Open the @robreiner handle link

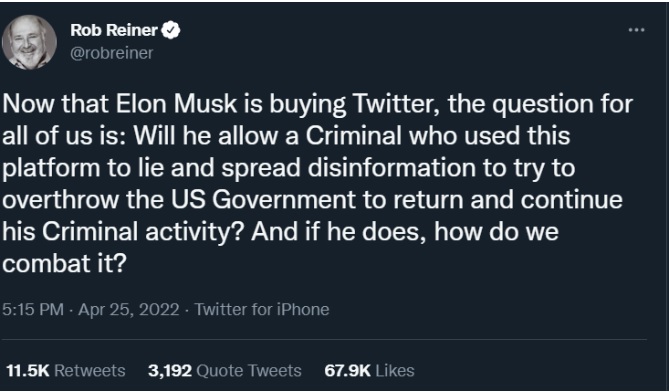pos(111,53)
